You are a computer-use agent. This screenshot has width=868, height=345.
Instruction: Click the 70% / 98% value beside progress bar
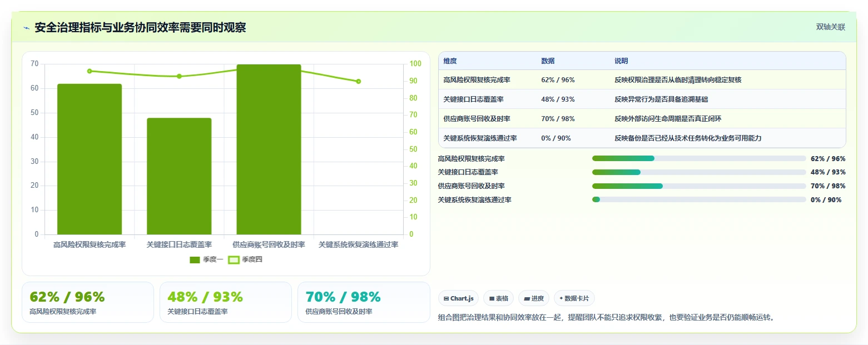click(828, 186)
